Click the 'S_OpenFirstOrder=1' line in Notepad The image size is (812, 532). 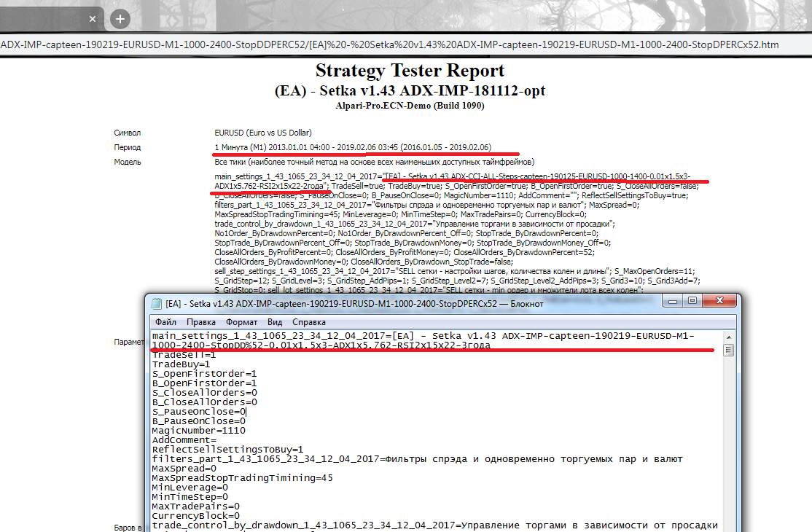point(204,374)
